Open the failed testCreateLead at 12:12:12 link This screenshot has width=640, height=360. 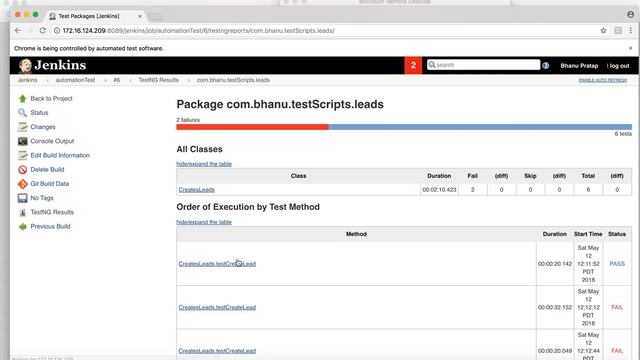[x=217, y=307]
